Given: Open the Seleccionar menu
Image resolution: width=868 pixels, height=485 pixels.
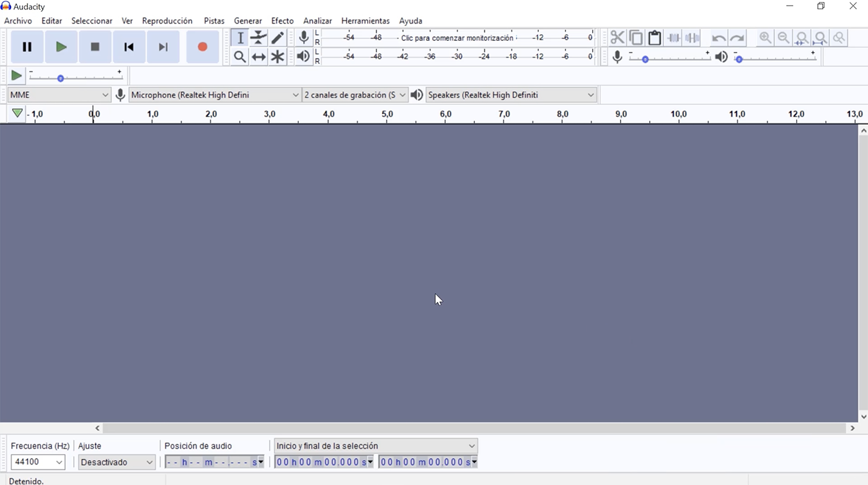Looking at the screenshot, I should [x=92, y=21].
